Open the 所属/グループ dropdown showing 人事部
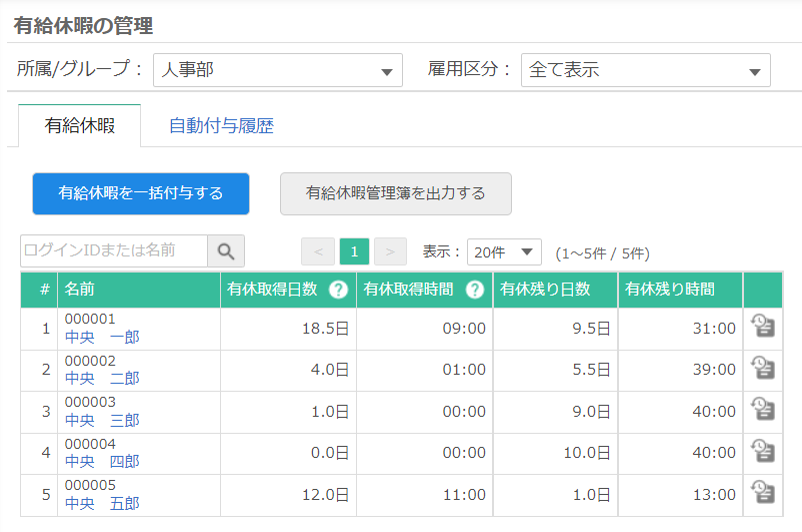 (x=278, y=70)
